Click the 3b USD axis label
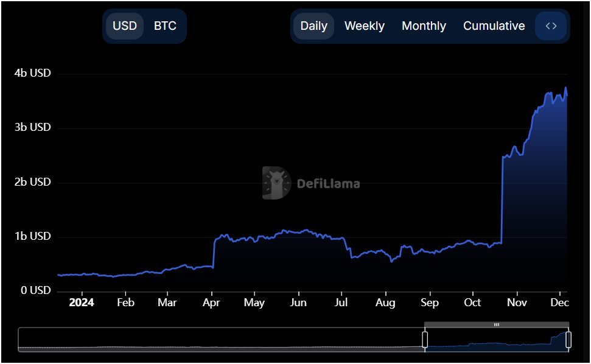 point(32,127)
